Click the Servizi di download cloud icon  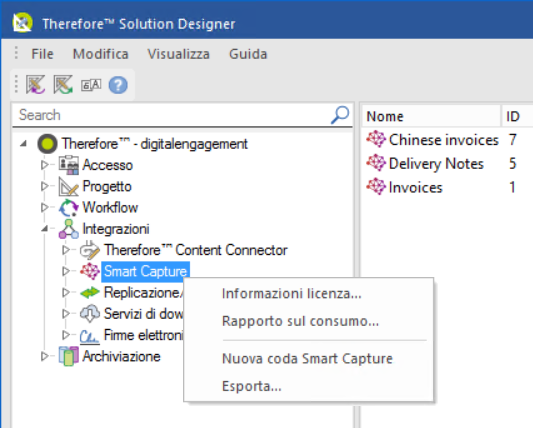(x=90, y=313)
